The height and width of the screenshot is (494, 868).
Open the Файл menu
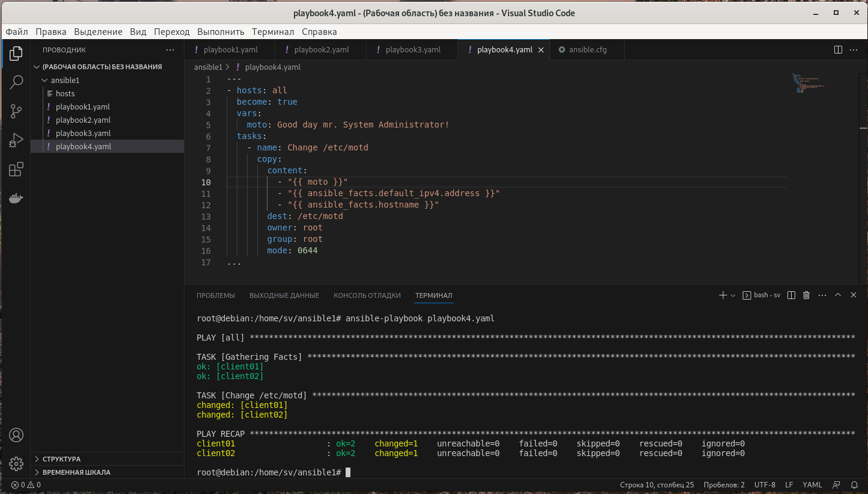click(x=17, y=32)
